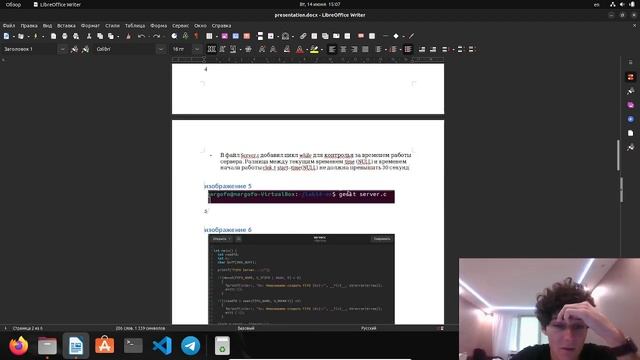Expand the font name dropdown (Calibri)
This screenshot has height=360, width=640.
tap(161, 49)
